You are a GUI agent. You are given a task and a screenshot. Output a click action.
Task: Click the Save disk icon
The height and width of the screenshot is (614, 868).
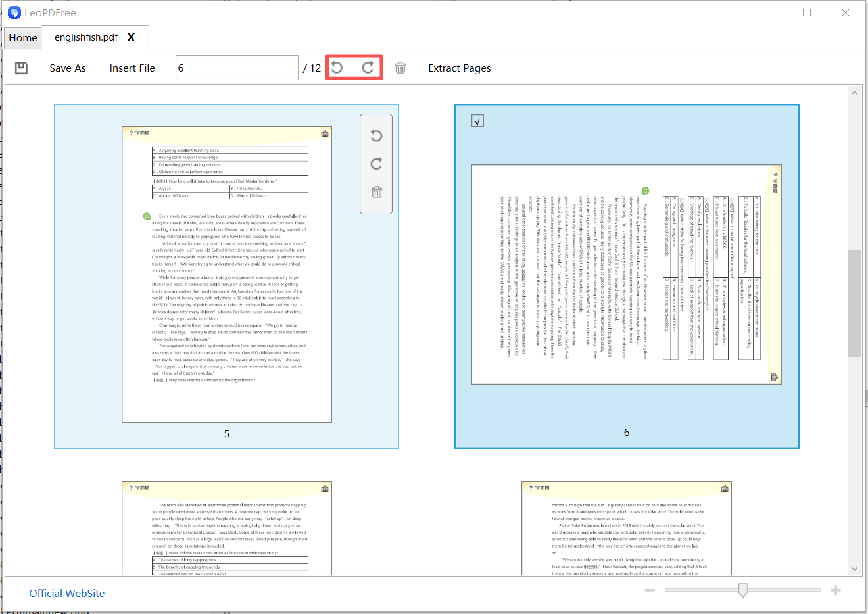pos(20,68)
